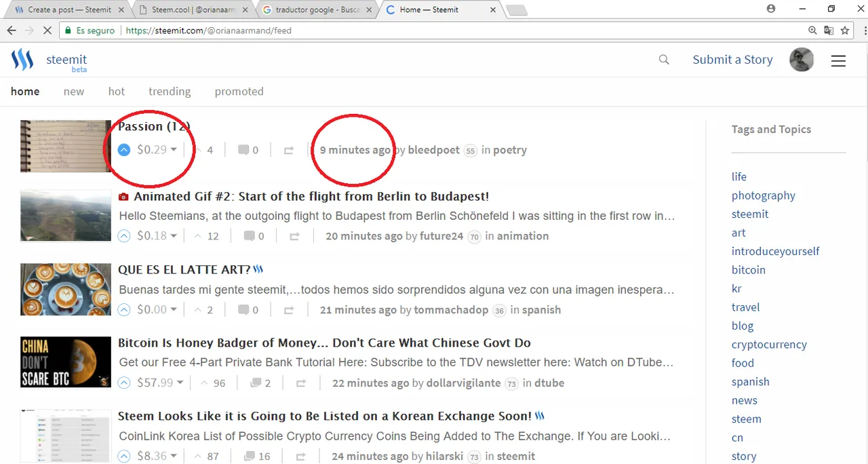Image resolution: width=868 pixels, height=464 pixels.
Task: Resteem the Bitcoin Is Honey Badger post
Action: point(301,383)
